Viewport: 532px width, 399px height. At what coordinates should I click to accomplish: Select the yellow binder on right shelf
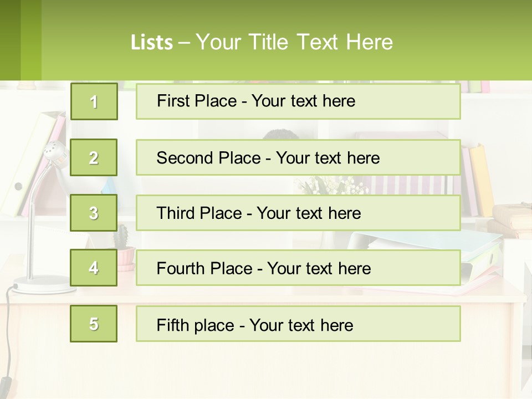point(483,178)
